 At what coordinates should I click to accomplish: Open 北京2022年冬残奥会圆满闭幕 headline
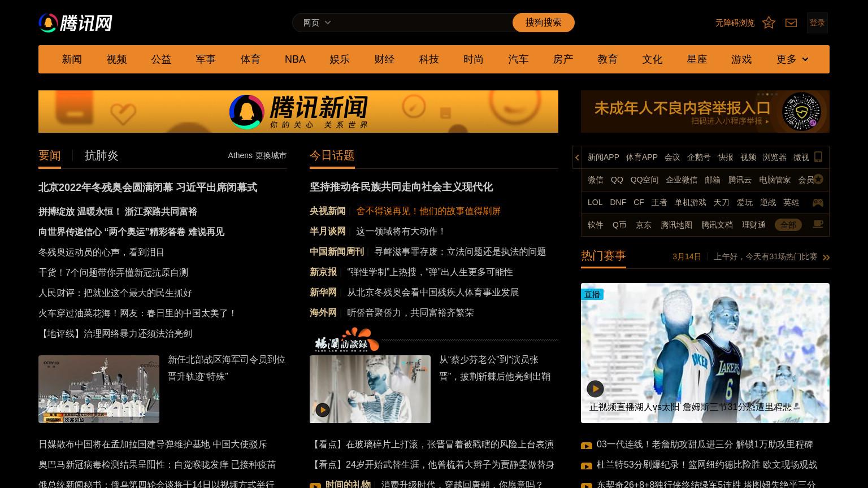point(147,187)
